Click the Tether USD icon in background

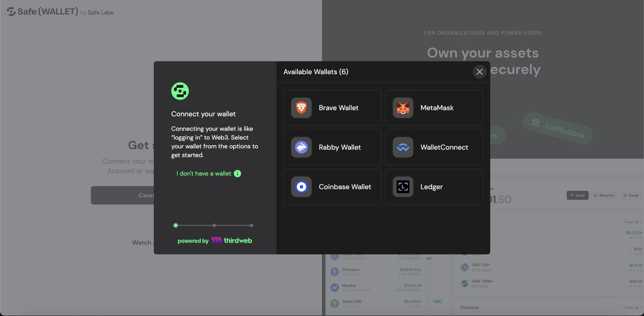coord(334,303)
